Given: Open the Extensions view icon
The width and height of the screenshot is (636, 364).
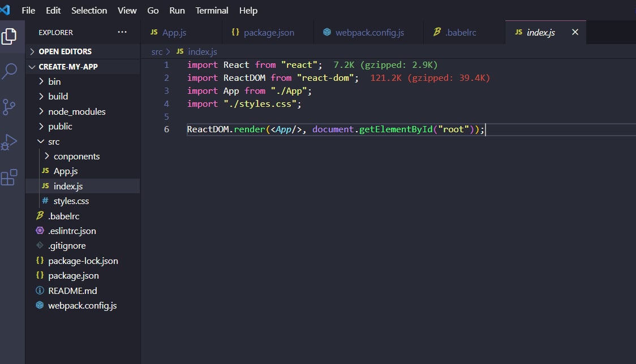Looking at the screenshot, I should coord(9,177).
